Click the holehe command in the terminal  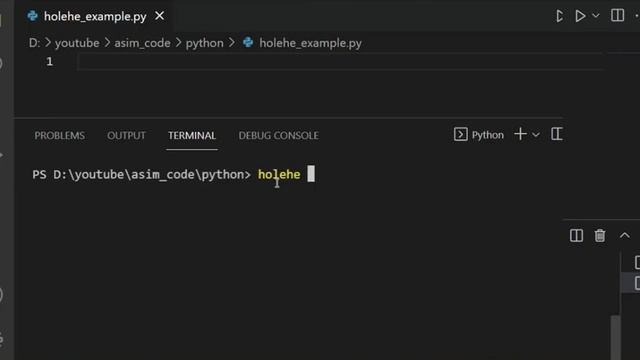(279, 175)
